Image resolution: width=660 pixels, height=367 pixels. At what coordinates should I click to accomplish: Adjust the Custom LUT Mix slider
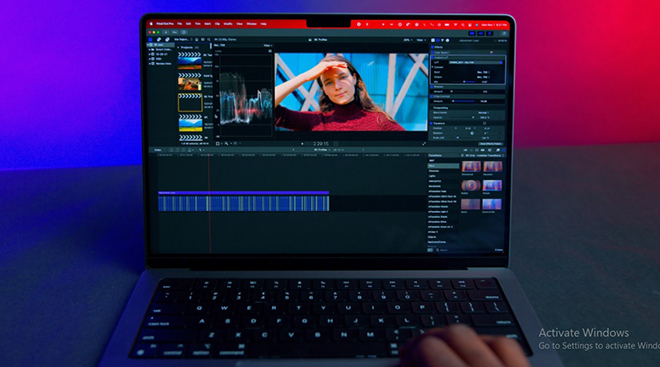coord(463,82)
